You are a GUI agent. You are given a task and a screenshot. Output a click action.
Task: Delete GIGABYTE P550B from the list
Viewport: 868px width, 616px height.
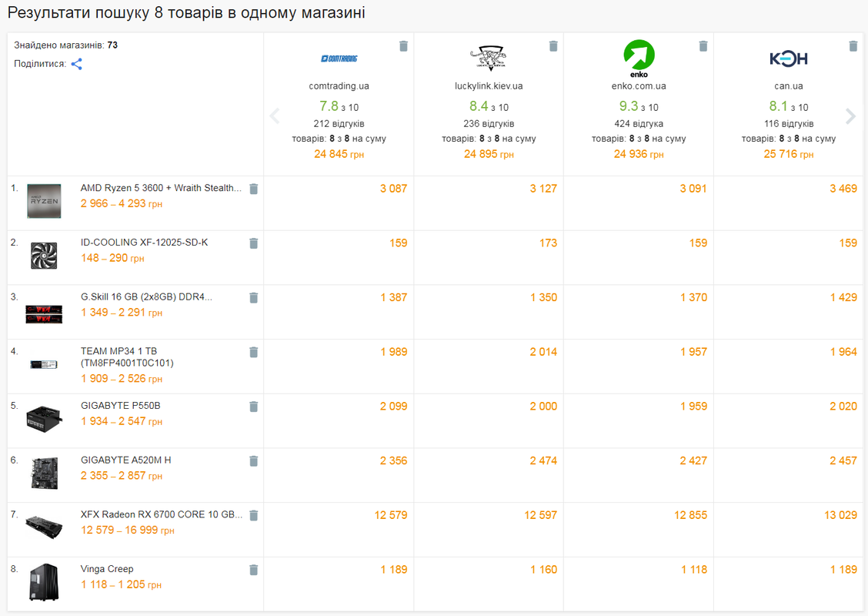tap(253, 407)
